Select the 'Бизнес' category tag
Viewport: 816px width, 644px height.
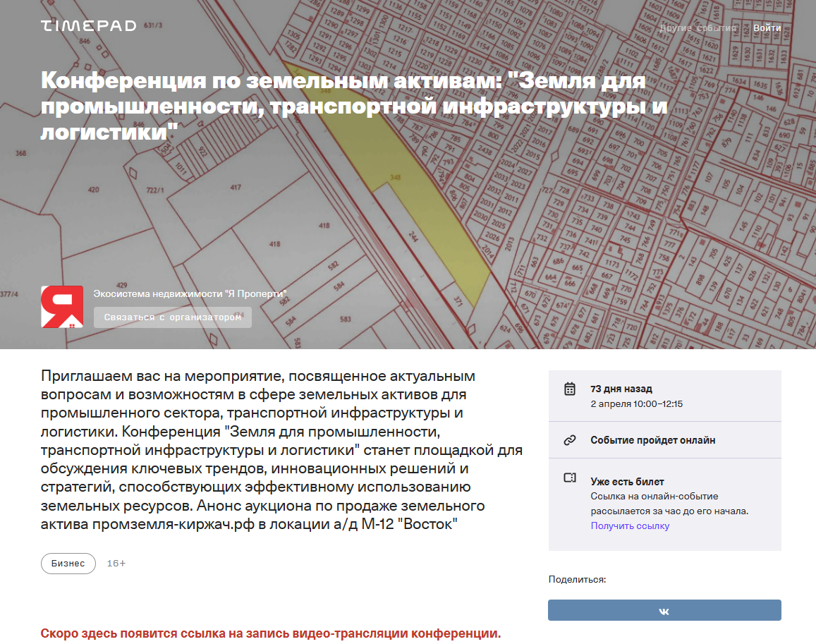coord(68,563)
